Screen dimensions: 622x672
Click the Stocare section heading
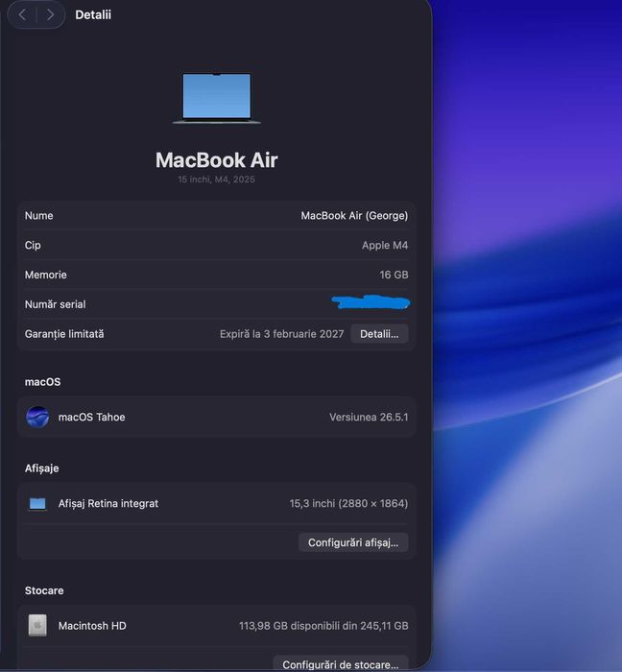(x=44, y=590)
